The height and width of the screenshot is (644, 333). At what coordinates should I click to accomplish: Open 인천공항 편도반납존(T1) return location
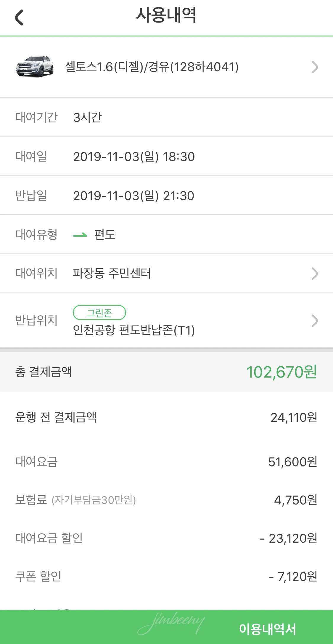134,330
